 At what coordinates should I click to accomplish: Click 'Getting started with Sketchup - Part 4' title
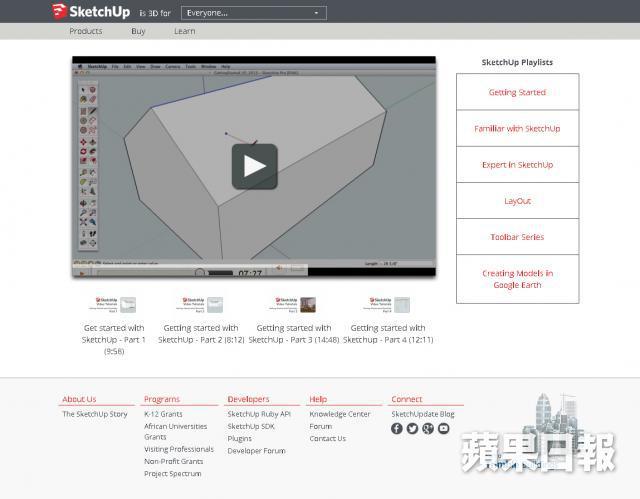[388, 334]
